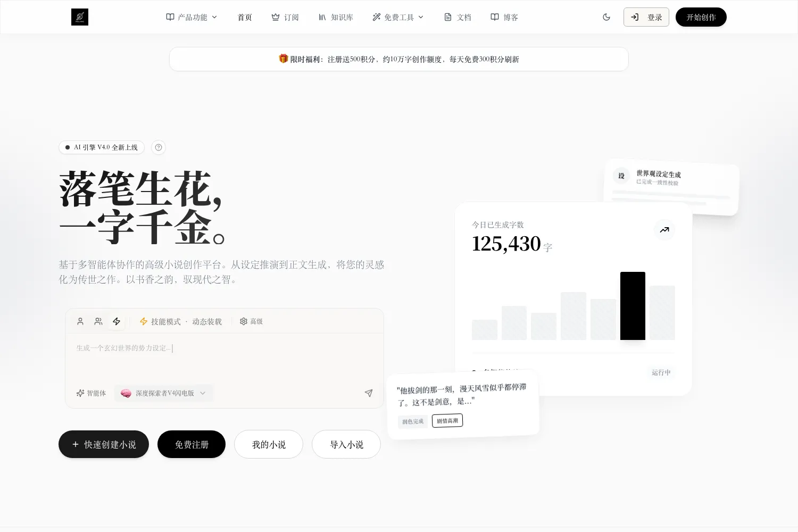Send the prompt with paper plane icon

pos(369,393)
